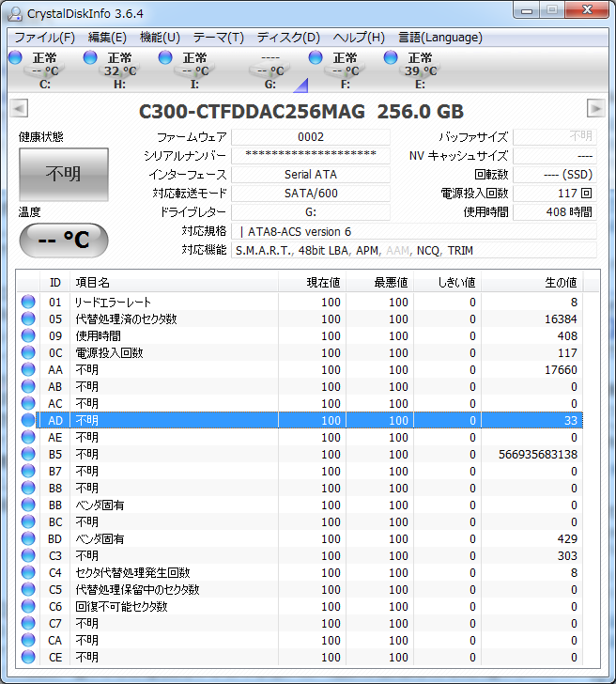Click the 不明 health status button
The height and width of the screenshot is (684, 616).
pos(64,175)
